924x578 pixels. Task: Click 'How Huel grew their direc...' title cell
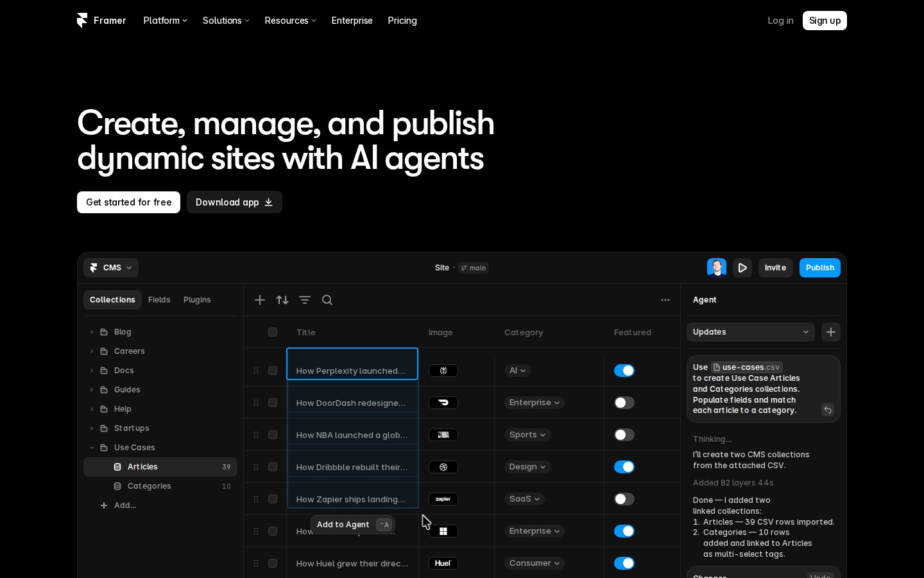point(352,563)
